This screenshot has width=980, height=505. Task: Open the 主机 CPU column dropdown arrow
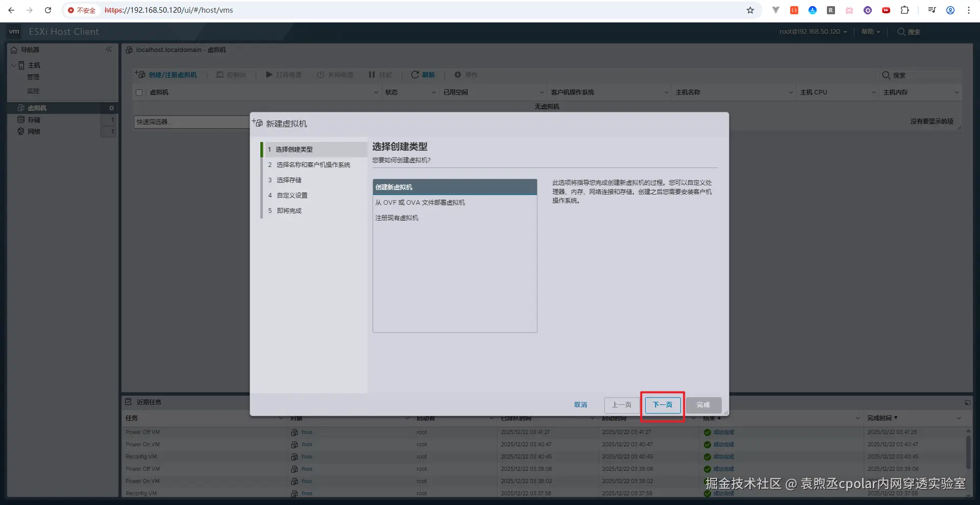pos(874,92)
